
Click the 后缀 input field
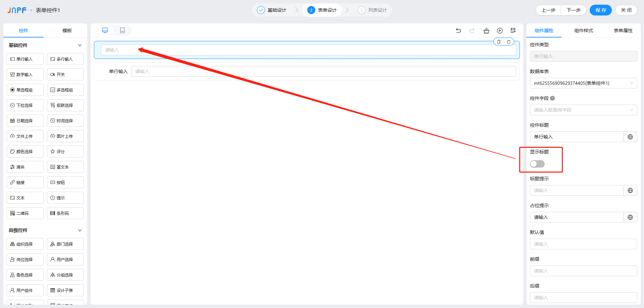(x=584, y=298)
